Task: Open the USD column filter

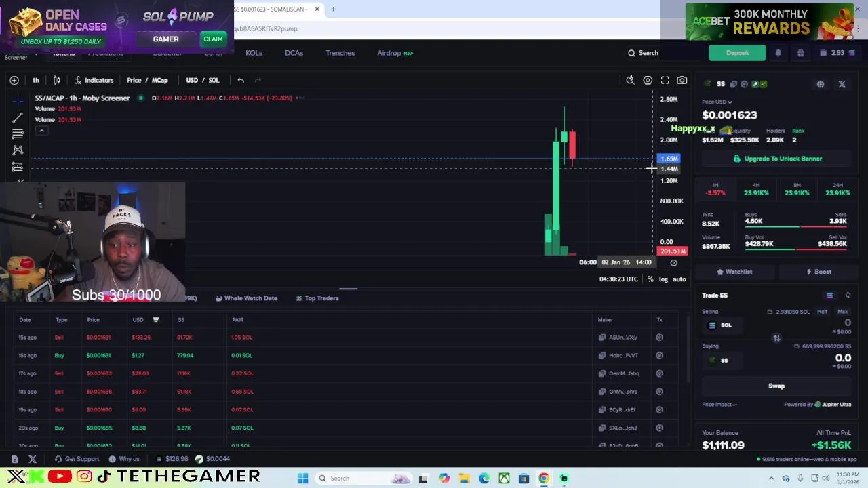Action: click(155, 320)
